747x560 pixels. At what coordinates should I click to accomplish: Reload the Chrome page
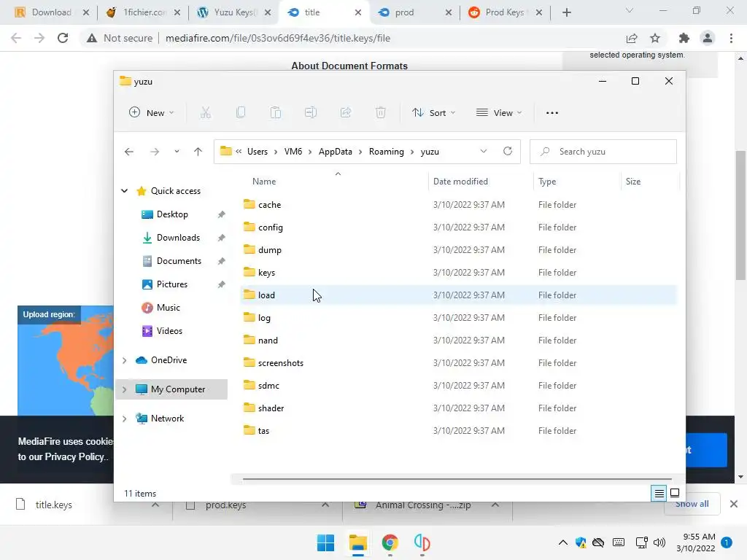pyautogui.click(x=63, y=38)
